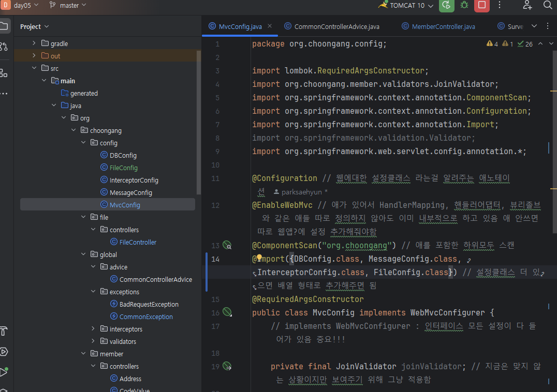Open the Build hammer tool window
The width and height of the screenshot is (557, 392).
coord(4,331)
